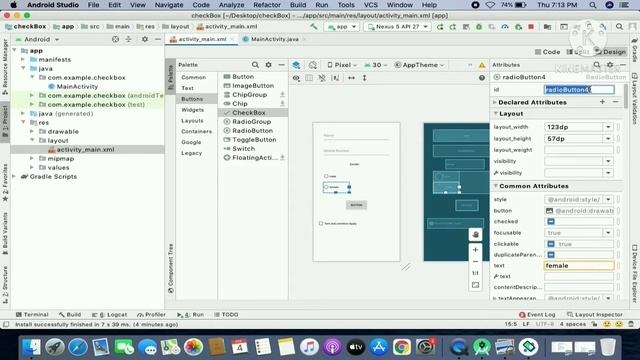Zoom out with minus icon
This screenshot has width=640, height=360.
click(476, 261)
